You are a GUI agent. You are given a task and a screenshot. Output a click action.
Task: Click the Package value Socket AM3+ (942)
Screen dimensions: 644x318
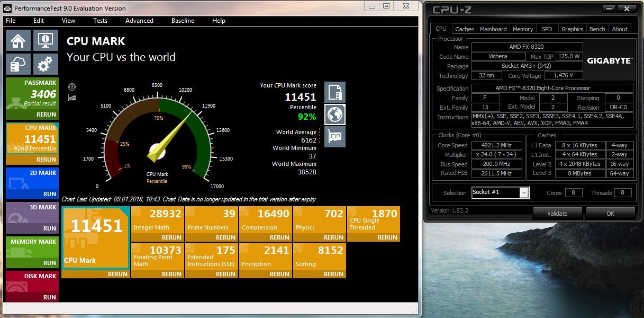(527, 66)
